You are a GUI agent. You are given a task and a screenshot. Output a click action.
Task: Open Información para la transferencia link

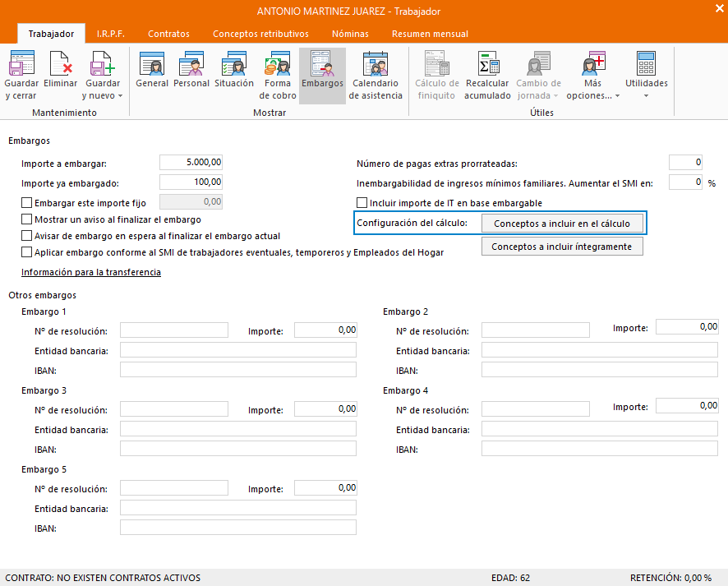(x=90, y=272)
